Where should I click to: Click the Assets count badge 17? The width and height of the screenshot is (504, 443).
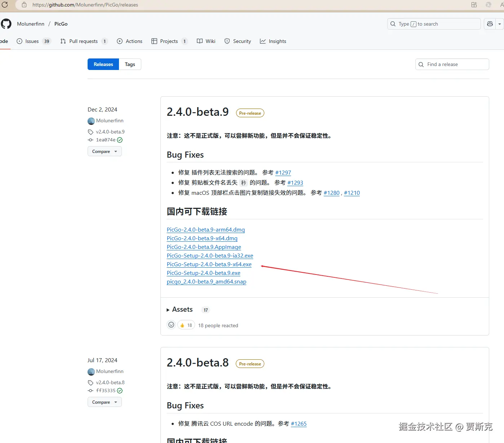(x=205, y=310)
